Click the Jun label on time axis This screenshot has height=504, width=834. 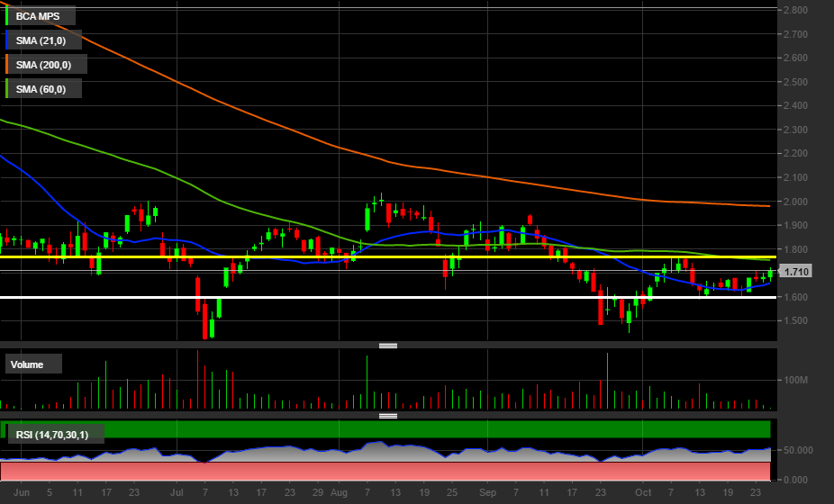(x=22, y=492)
